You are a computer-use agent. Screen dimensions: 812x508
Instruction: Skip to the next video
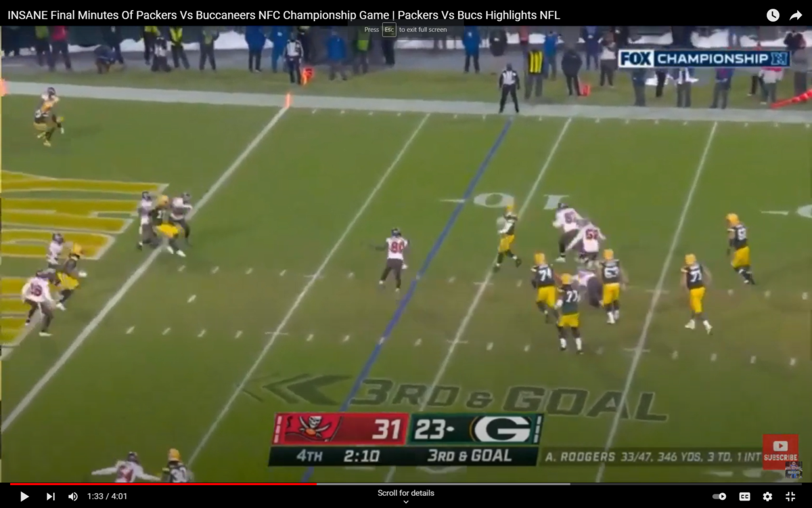[50, 496]
